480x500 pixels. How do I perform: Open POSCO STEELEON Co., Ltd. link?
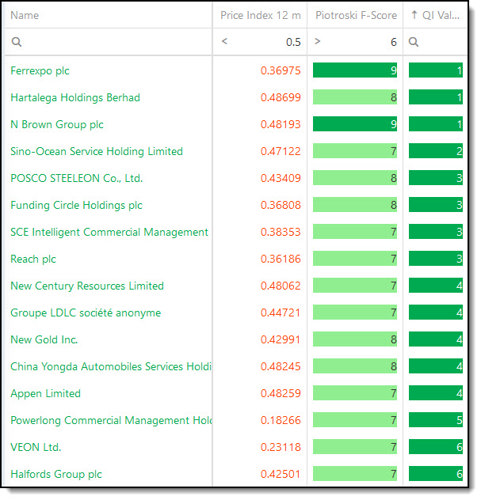click(77, 178)
